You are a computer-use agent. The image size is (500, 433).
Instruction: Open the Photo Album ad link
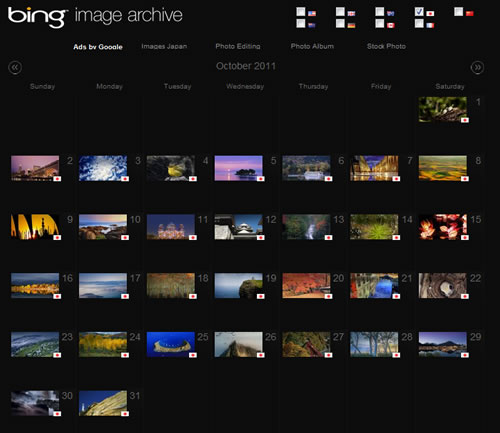coord(312,46)
